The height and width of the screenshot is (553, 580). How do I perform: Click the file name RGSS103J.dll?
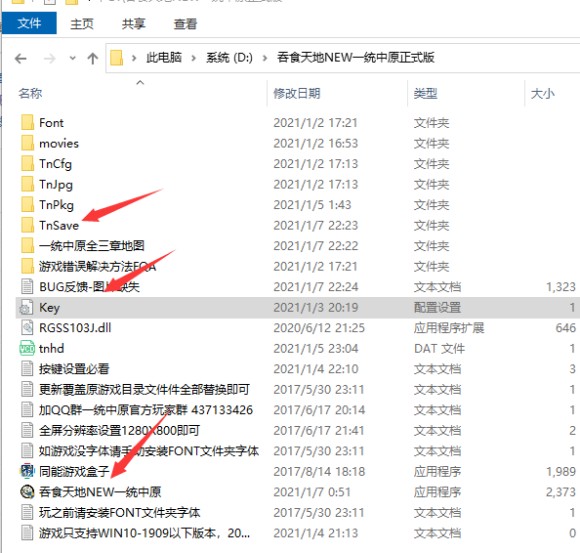click(75, 328)
